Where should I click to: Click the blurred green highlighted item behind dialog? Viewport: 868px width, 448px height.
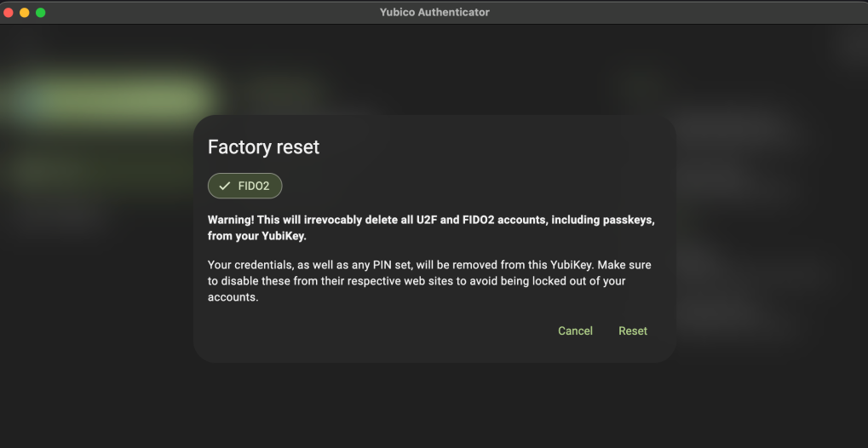[111, 95]
